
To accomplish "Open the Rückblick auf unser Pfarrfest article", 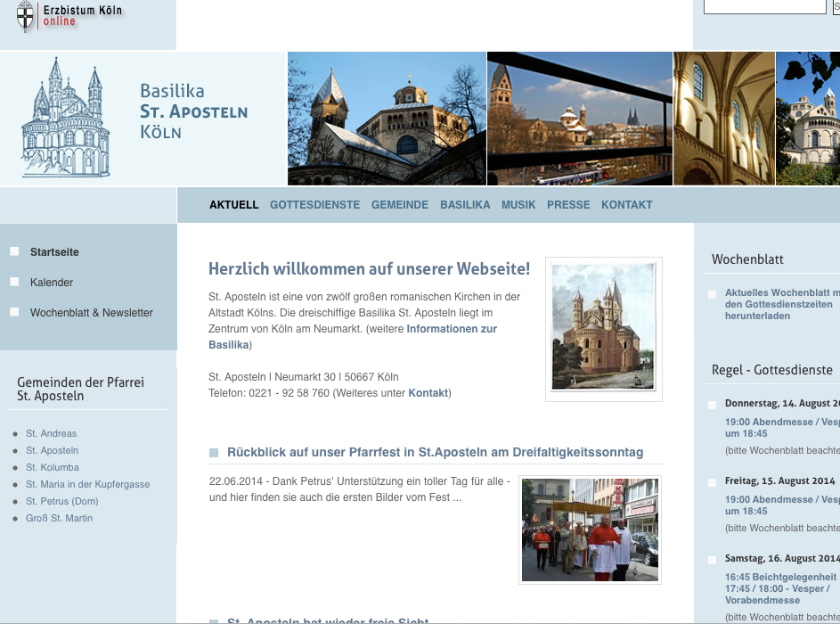I will point(435,453).
